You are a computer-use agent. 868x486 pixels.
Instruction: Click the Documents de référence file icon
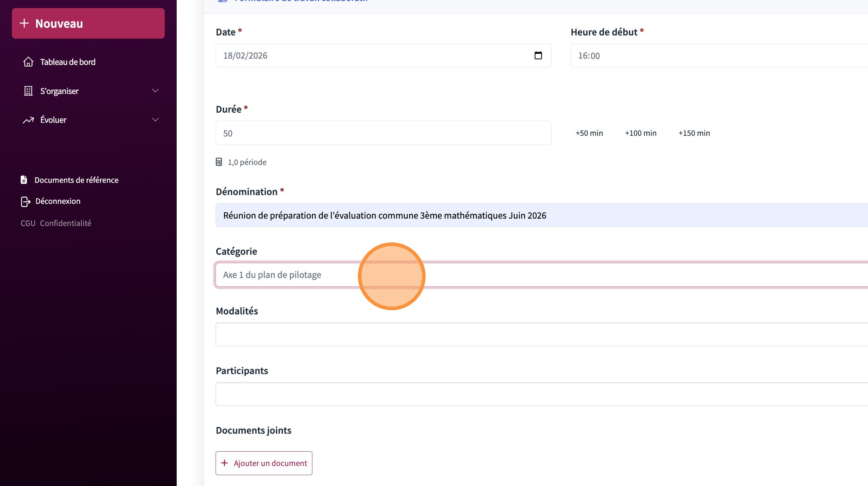(24, 180)
